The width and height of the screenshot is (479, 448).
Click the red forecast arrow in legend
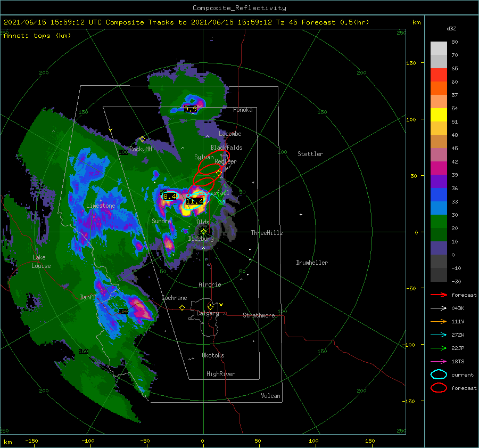439,295
